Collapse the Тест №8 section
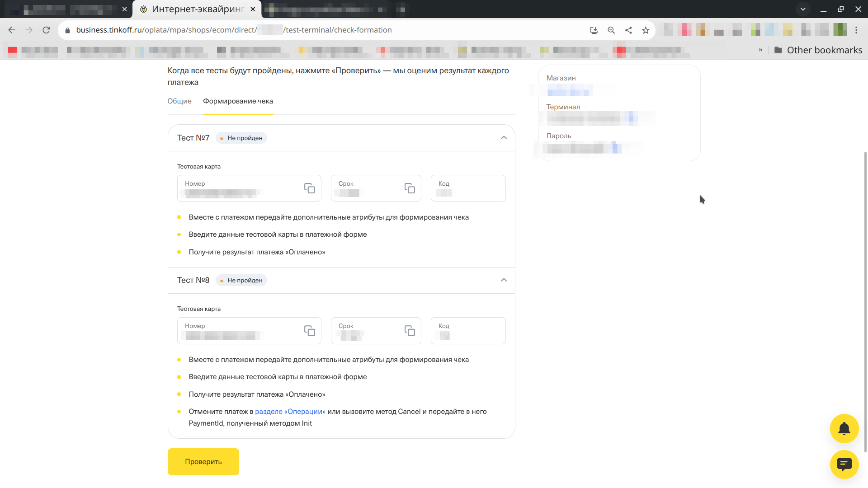Screen dimensions: 868x488 point(504,280)
